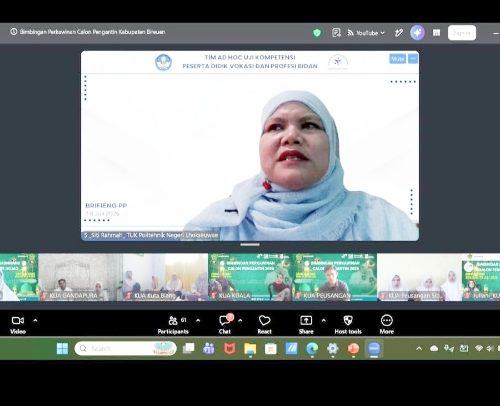Open Wi-Fi network icon in tray
This screenshot has height=406, width=500.
pyautogui.click(x=479, y=349)
